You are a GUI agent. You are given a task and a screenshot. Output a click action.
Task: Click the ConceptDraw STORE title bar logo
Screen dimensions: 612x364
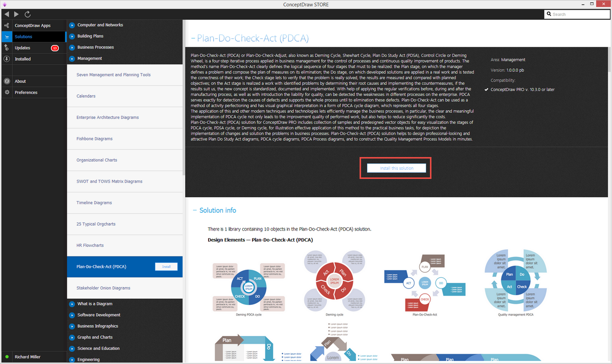click(6, 4)
